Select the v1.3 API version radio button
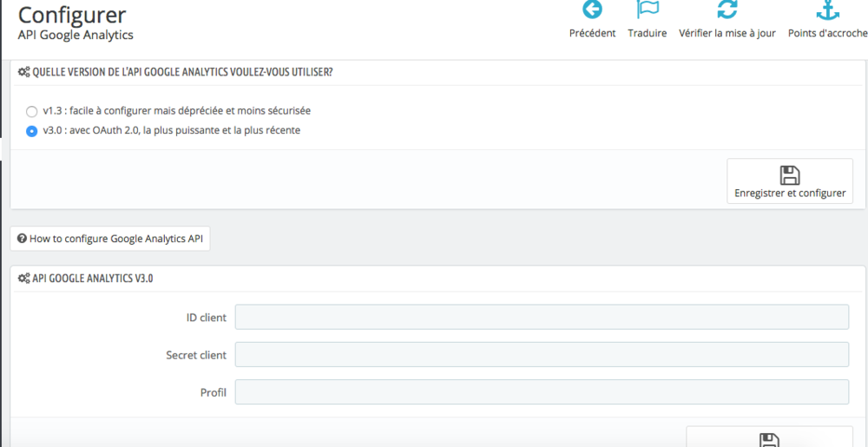This screenshot has width=868, height=447. 31,111
